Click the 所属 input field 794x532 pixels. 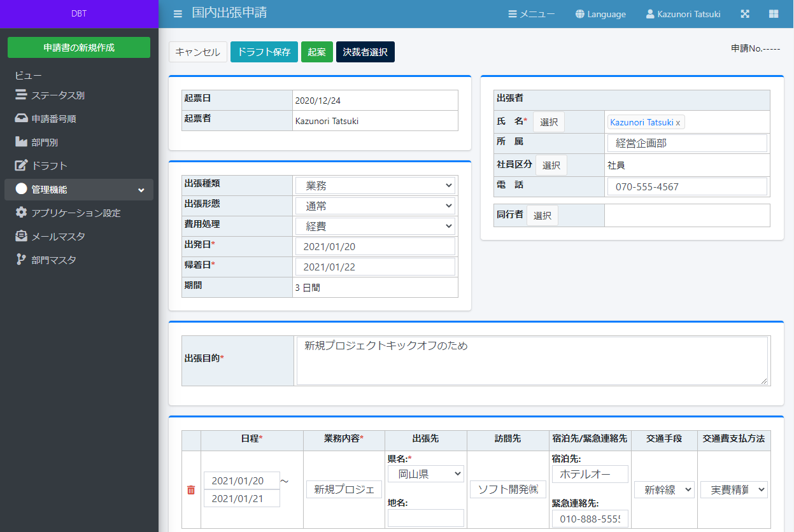click(687, 143)
